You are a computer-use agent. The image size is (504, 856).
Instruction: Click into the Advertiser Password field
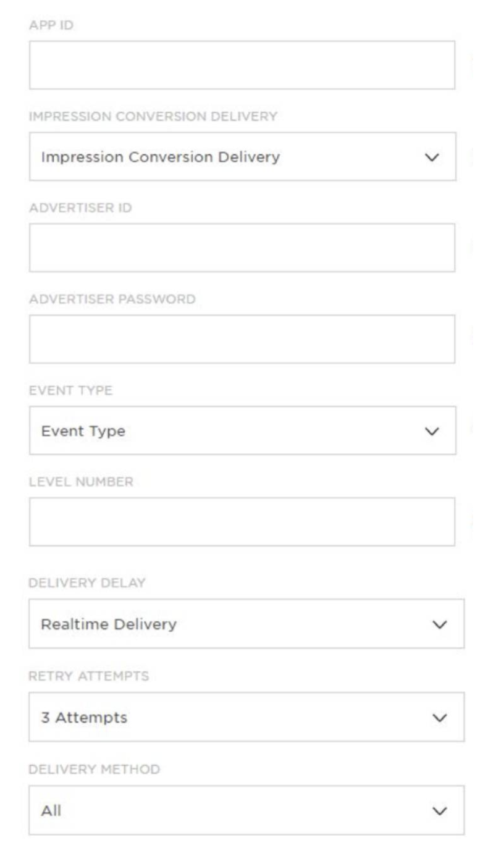pos(242,339)
